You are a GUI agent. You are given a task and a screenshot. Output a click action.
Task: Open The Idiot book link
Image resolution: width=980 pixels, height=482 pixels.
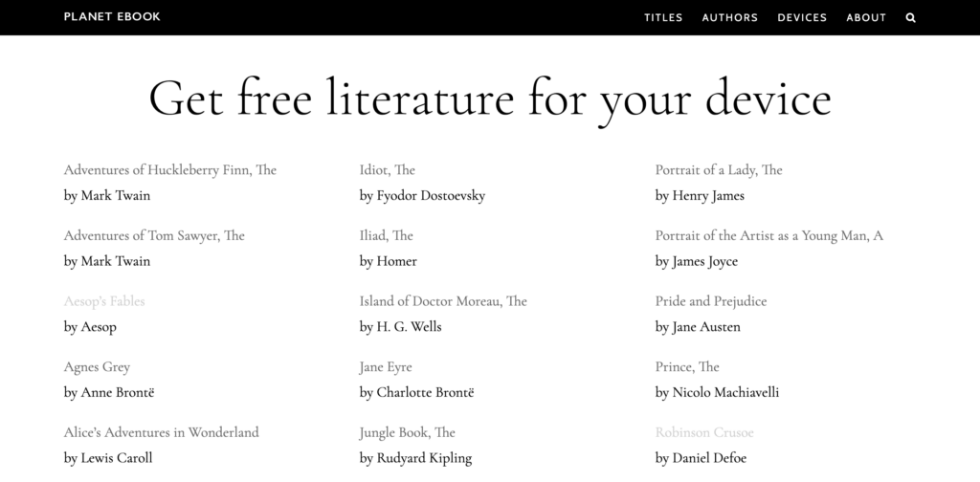click(387, 170)
